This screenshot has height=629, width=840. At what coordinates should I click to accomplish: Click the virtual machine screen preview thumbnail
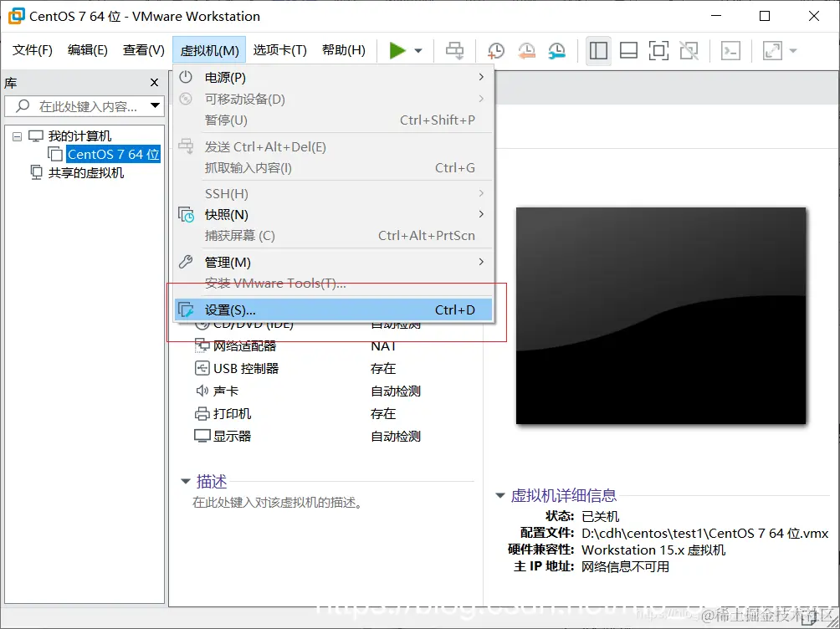coord(660,315)
